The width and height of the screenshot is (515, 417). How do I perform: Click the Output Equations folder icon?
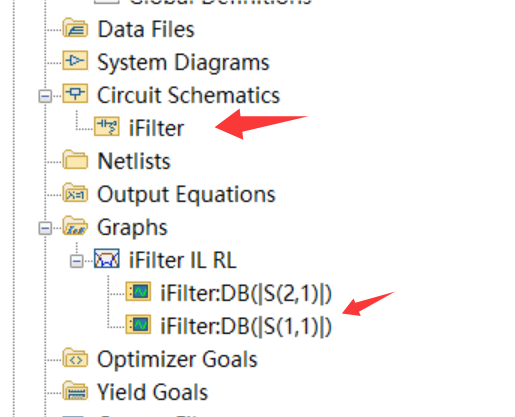click(x=75, y=193)
